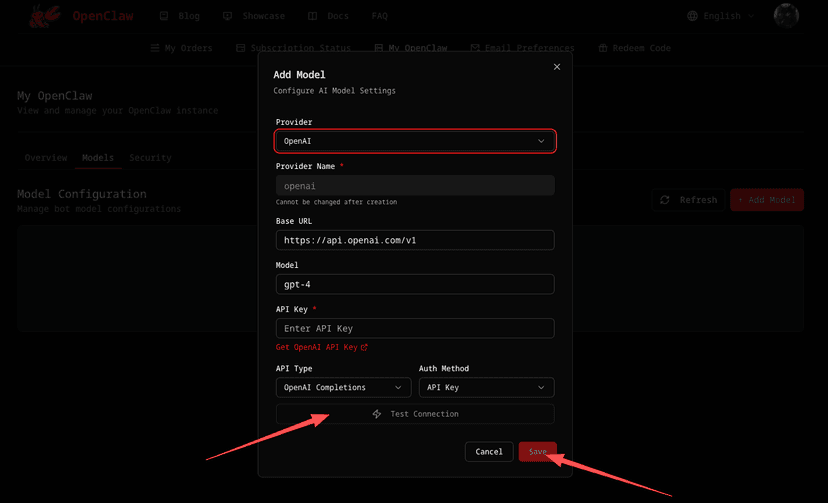Switch to the Models tab
Viewport: 828px width, 503px height.
pos(98,157)
